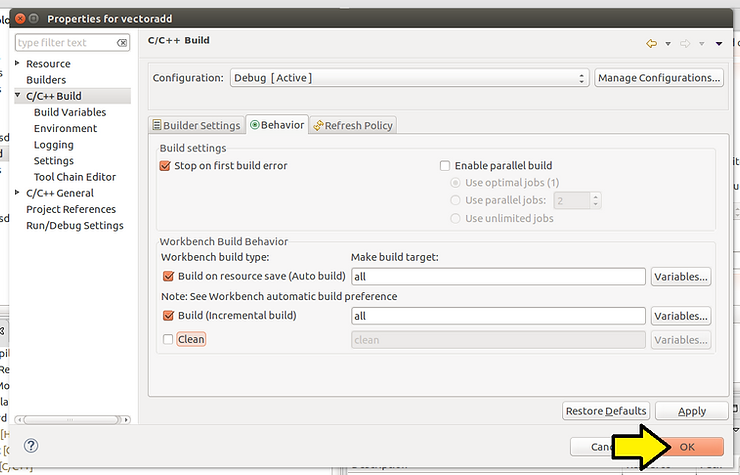Expand the C/C++ General tree node
The height and width of the screenshot is (475, 740).
pos(17,193)
